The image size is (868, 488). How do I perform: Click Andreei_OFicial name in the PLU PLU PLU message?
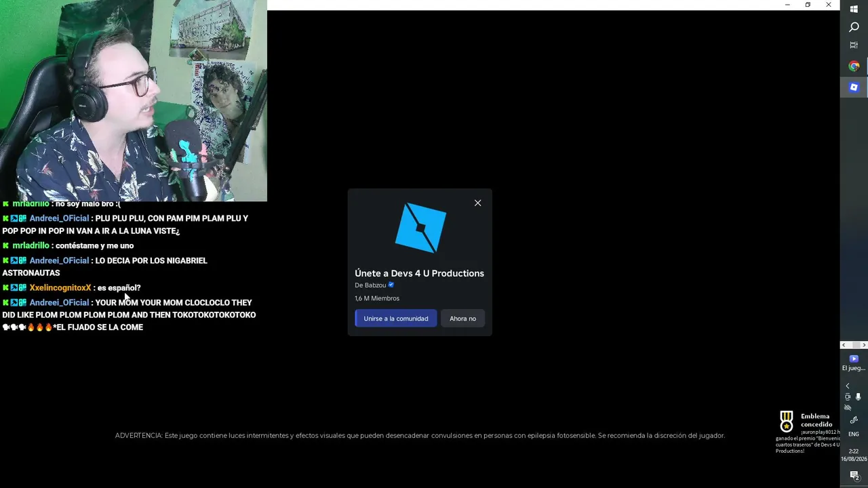[x=59, y=219]
